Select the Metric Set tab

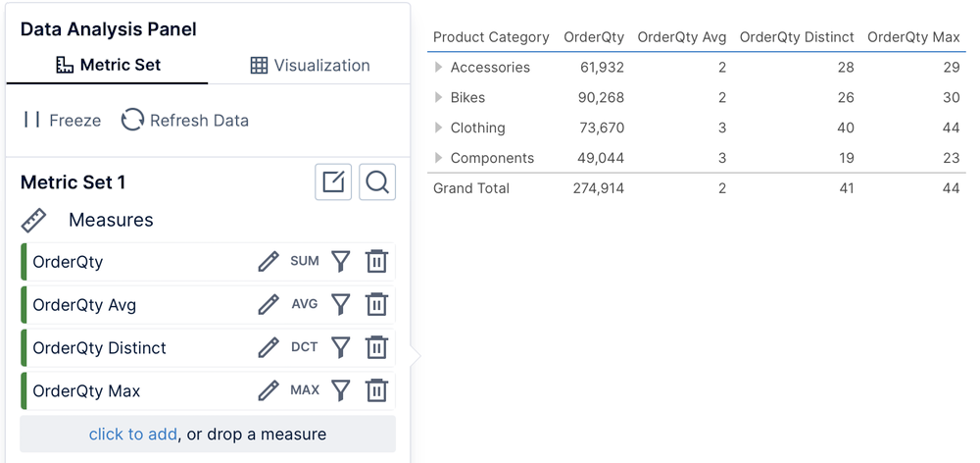(108, 65)
